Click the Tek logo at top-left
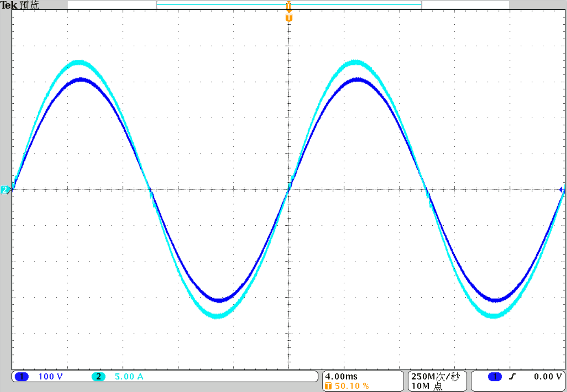 [9, 5]
